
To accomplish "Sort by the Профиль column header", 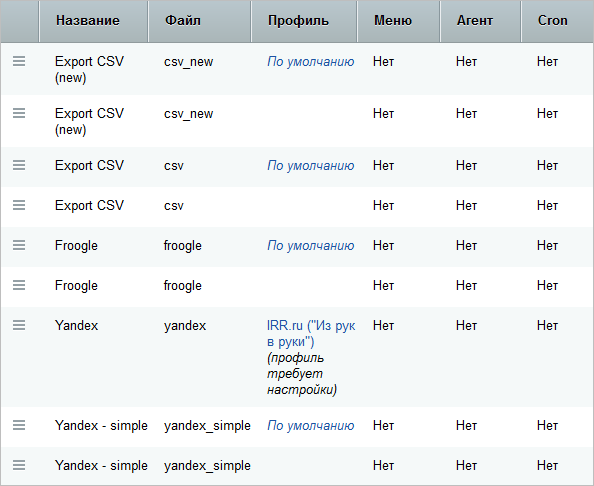I will click(x=298, y=20).
